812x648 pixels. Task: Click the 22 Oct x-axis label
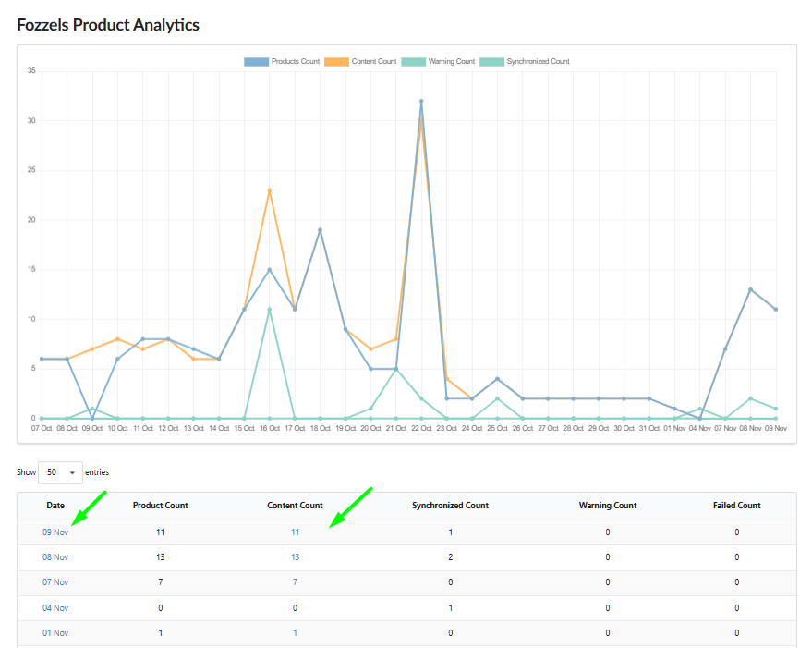tap(421, 428)
